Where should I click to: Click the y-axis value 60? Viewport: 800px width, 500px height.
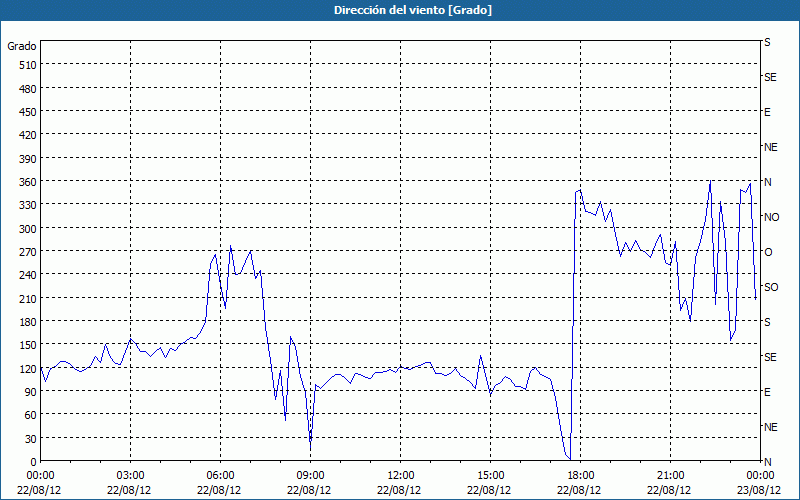[x=31, y=415]
